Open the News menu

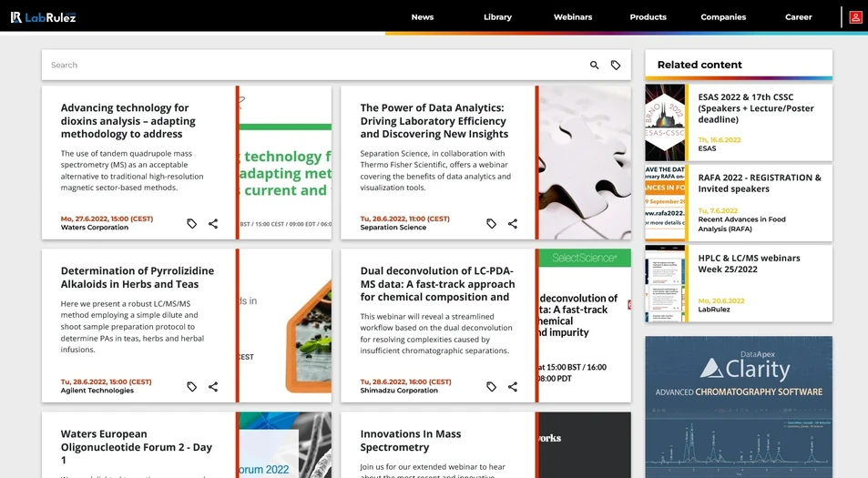pyautogui.click(x=423, y=17)
